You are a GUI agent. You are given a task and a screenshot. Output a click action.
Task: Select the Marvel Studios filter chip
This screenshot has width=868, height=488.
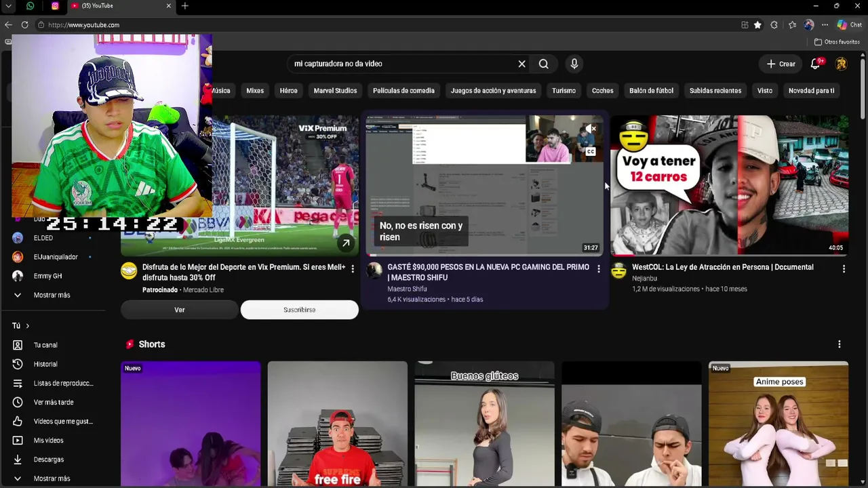click(x=335, y=91)
